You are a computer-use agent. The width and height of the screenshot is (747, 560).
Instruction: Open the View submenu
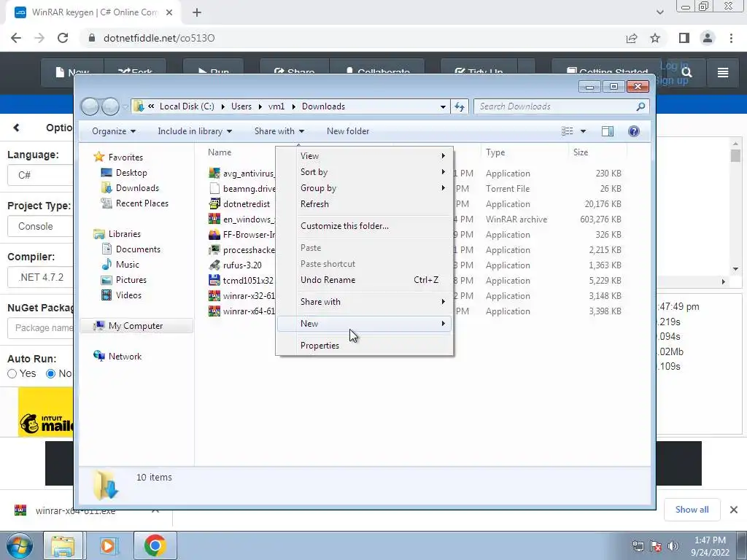click(x=365, y=156)
